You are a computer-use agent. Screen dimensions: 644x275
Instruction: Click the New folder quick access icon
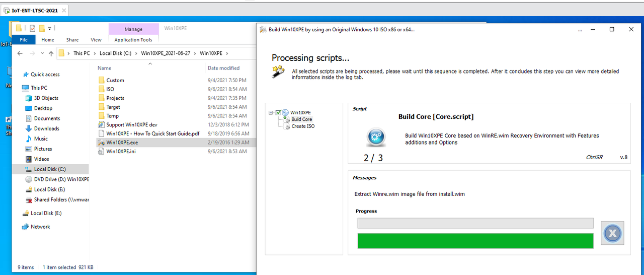click(x=42, y=28)
